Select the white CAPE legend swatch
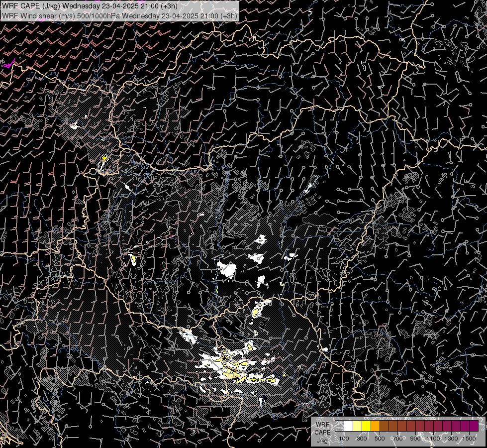This screenshot has height=448, width=487. (349, 426)
